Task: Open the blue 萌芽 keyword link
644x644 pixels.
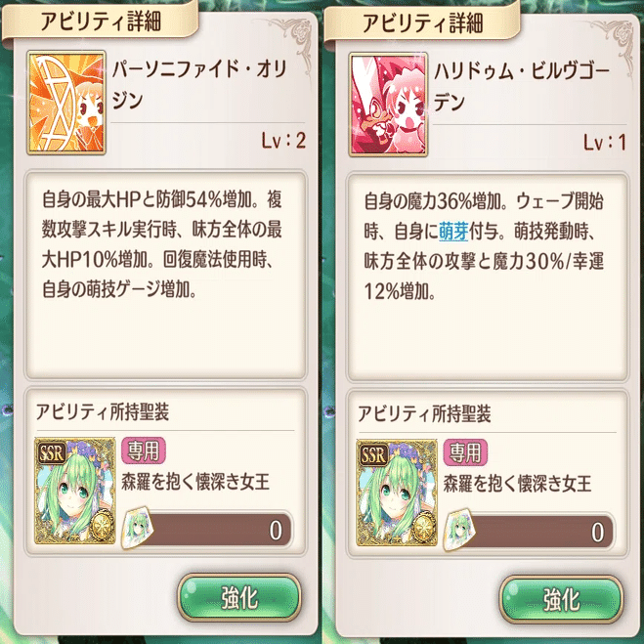Action: (x=453, y=232)
